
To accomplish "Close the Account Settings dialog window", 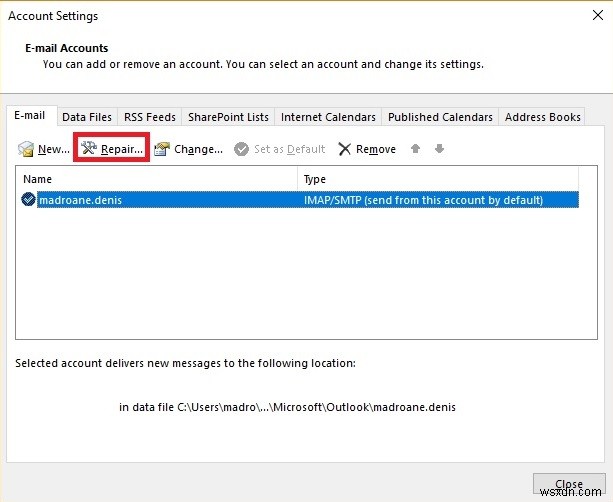I will (598, 15).
